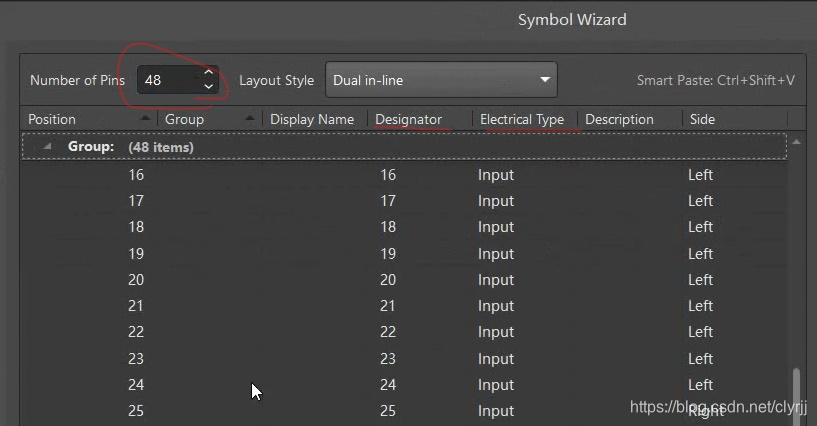The width and height of the screenshot is (817, 426).
Task: Click the Display Name column header
Action: (x=312, y=119)
